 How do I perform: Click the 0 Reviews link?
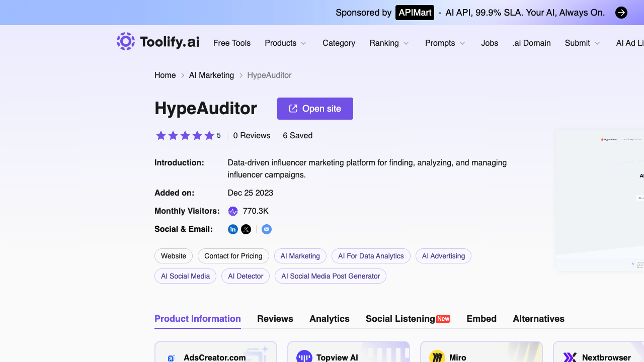[252, 136]
